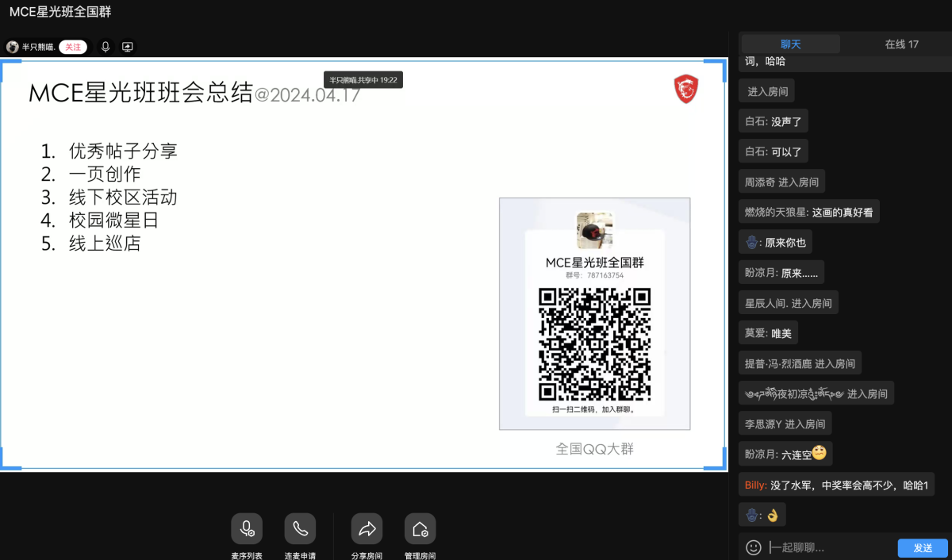Click the OK hand emoji message
This screenshot has height=560, width=952.
tap(762, 515)
